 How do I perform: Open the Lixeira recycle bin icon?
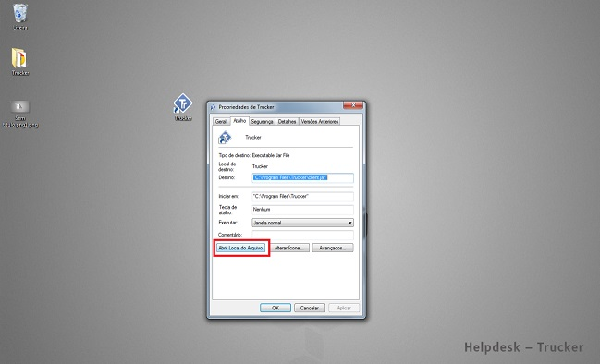pos(20,17)
